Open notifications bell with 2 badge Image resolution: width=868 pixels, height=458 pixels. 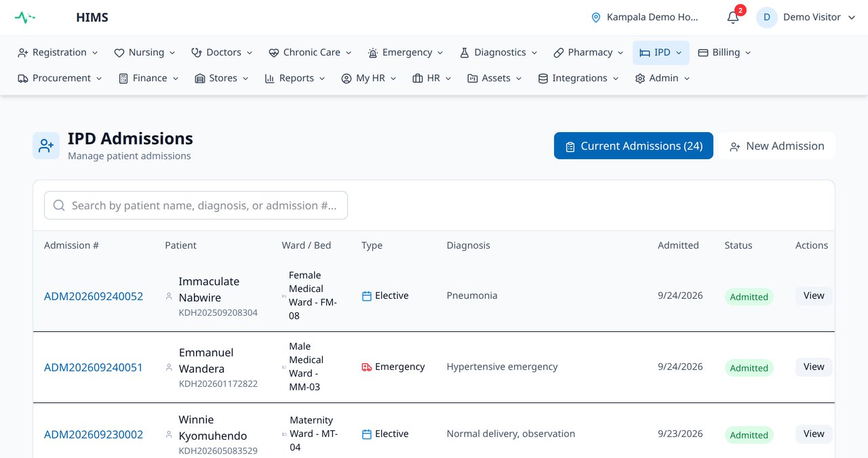click(733, 18)
